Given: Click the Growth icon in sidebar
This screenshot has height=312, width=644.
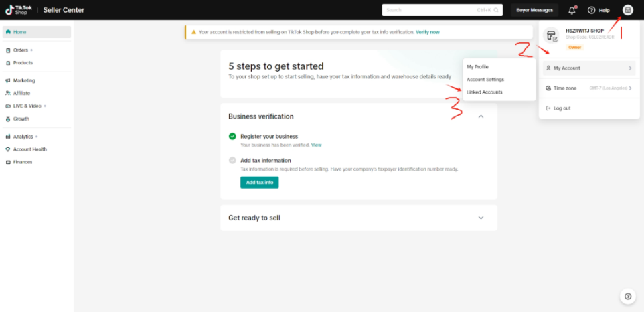Looking at the screenshot, I should 8,119.
